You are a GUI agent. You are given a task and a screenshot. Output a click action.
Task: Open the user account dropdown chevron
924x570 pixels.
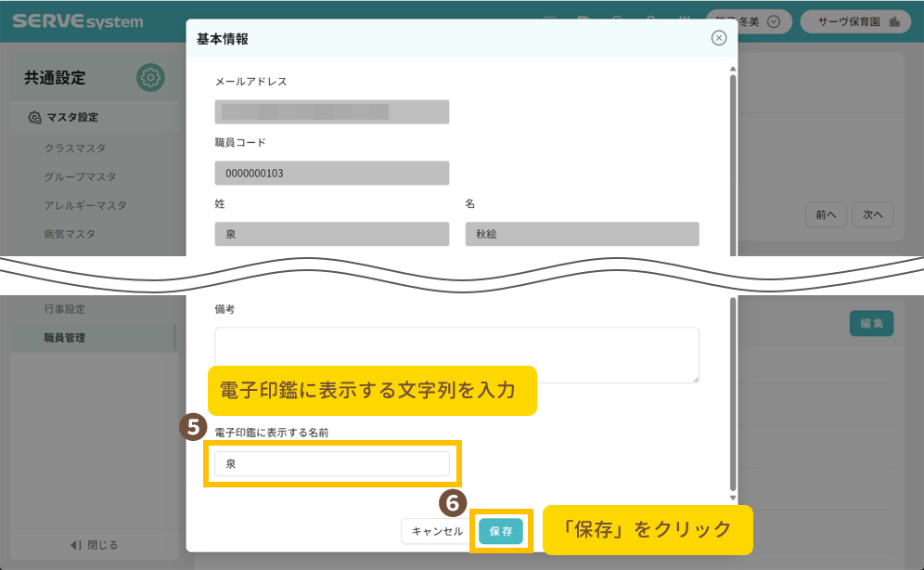click(x=774, y=21)
